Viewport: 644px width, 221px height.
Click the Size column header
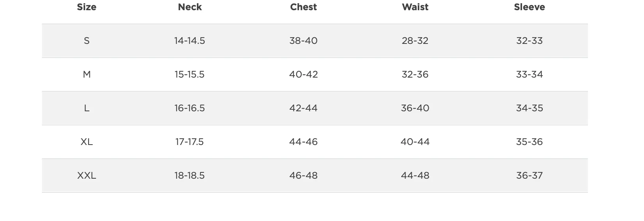[87, 7]
